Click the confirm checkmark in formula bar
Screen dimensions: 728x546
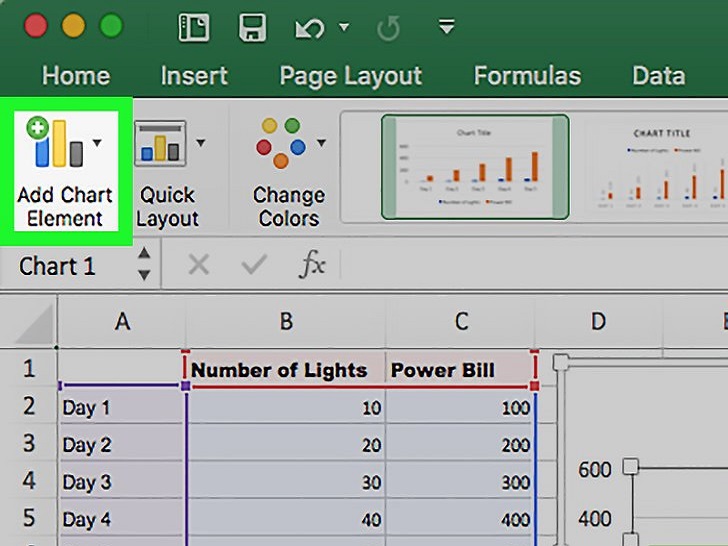[x=254, y=265]
